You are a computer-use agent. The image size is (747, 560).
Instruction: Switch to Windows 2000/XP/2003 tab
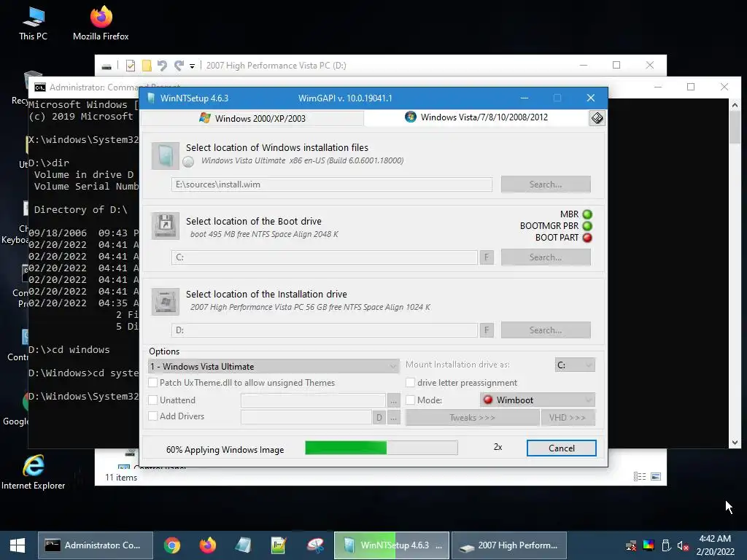tap(252, 119)
